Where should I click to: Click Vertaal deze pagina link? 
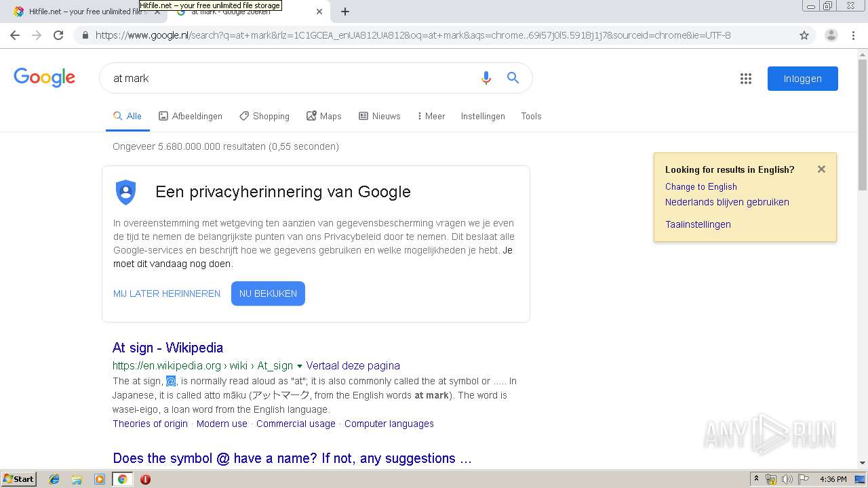(x=353, y=365)
